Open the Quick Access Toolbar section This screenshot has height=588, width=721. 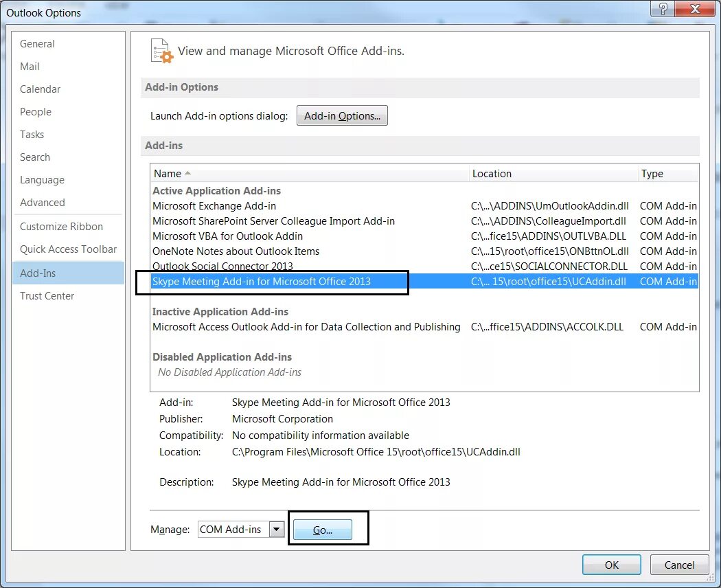click(68, 249)
